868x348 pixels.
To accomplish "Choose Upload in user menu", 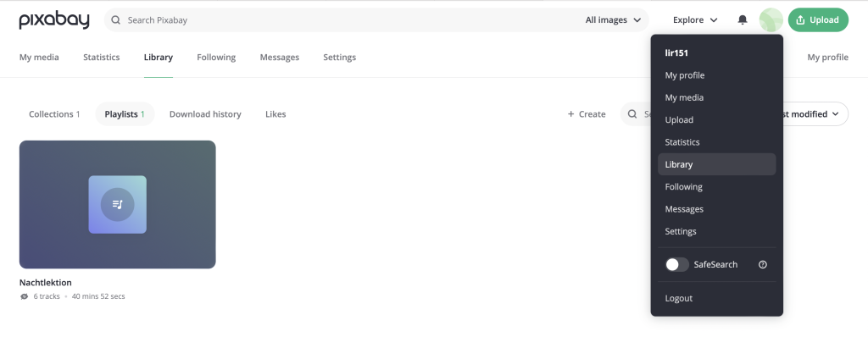I will [717, 119].
